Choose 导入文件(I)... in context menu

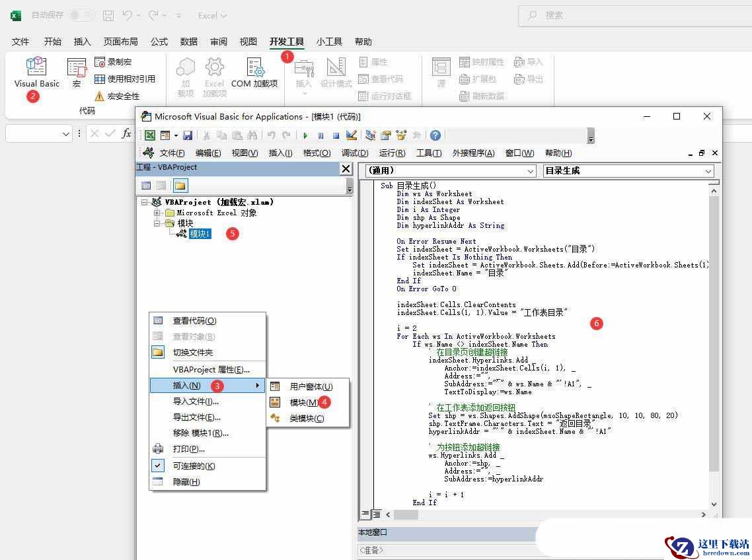pos(207,402)
